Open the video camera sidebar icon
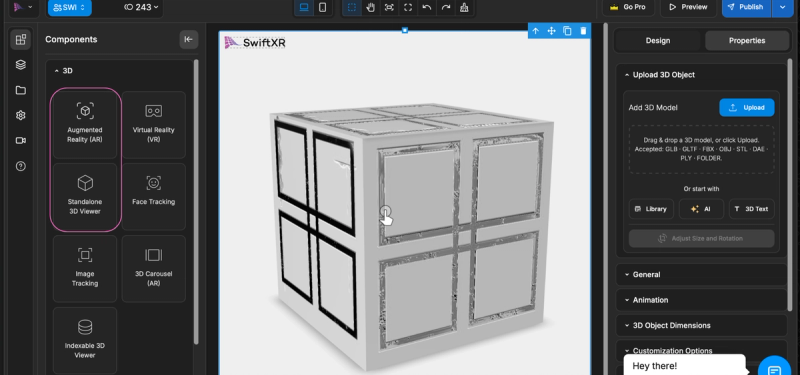800x375 pixels. click(20, 140)
